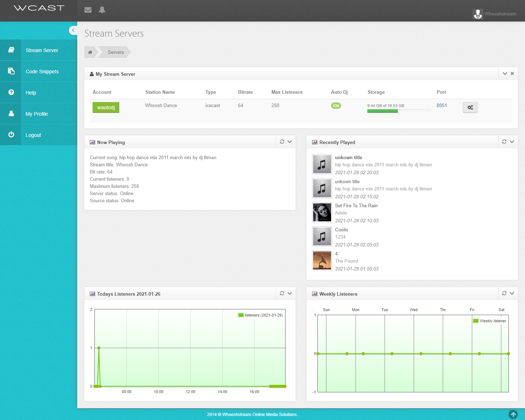Click the Help question mark icon
The height and width of the screenshot is (420, 525).
11,92
